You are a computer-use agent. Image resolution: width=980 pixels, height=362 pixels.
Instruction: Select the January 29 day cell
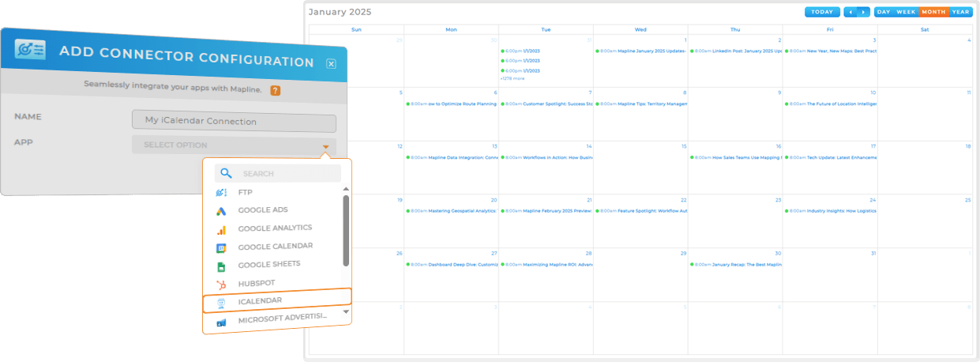tap(640, 275)
